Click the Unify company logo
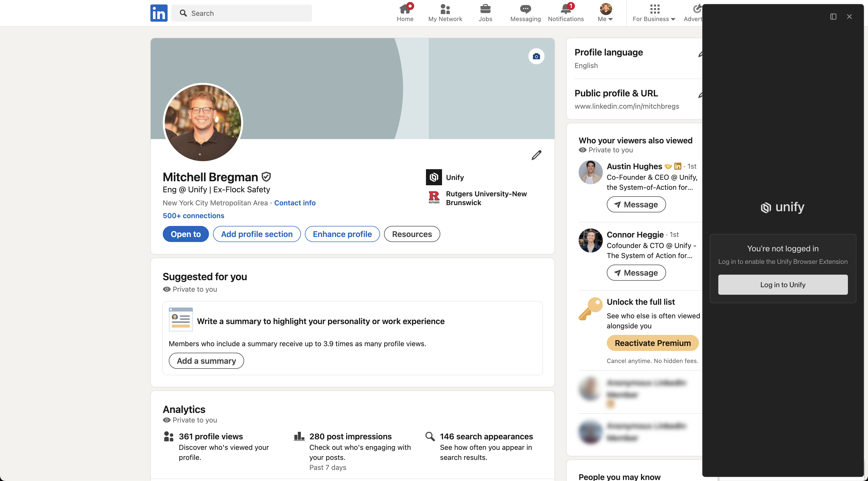This screenshot has width=868, height=481. pyautogui.click(x=434, y=177)
